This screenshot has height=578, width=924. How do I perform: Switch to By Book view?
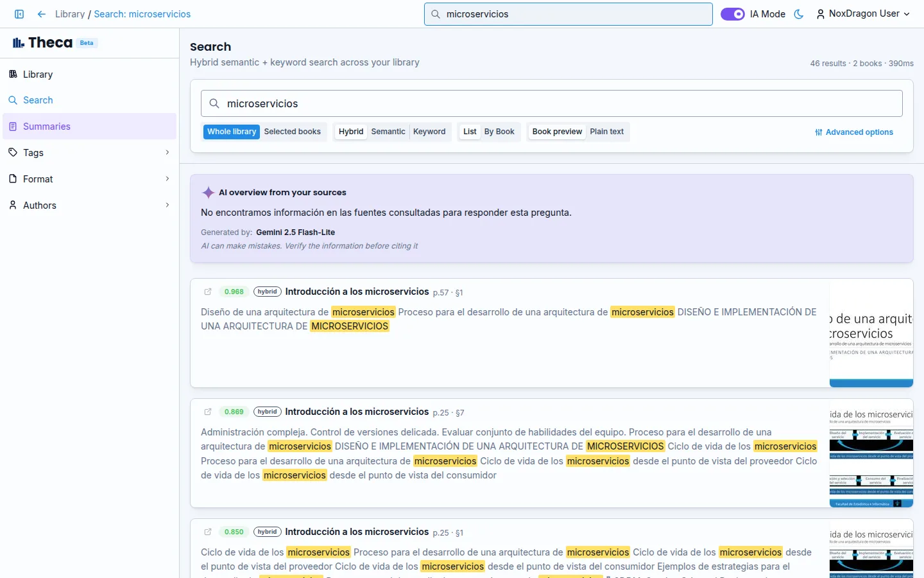pyautogui.click(x=499, y=132)
